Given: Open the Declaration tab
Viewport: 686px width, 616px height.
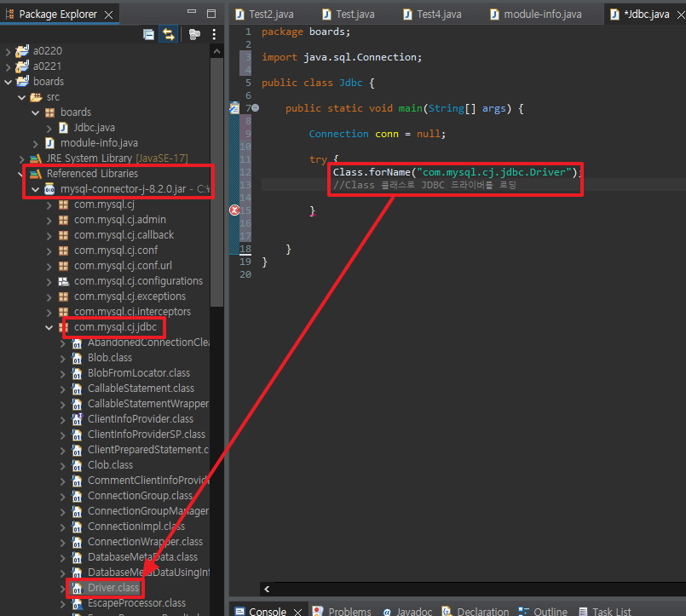Looking at the screenshot, I should [x=476, y=611].
